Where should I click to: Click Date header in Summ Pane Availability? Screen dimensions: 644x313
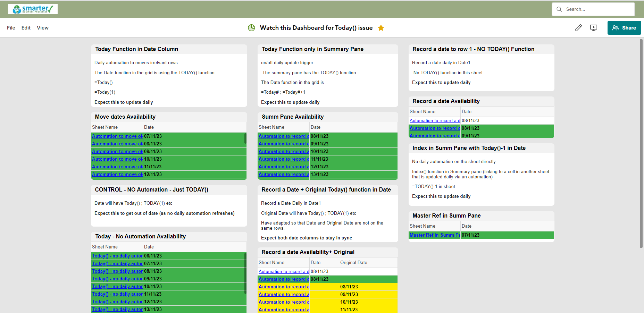pos(316,127)
